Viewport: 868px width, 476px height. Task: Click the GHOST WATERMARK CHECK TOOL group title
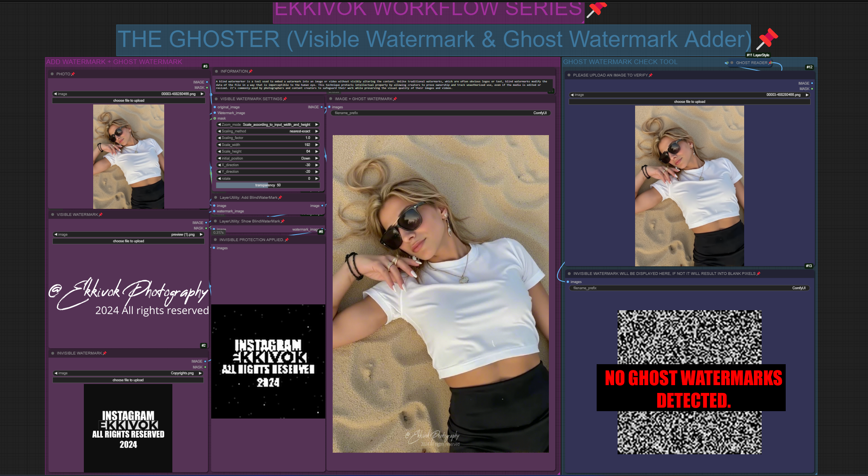620,62
